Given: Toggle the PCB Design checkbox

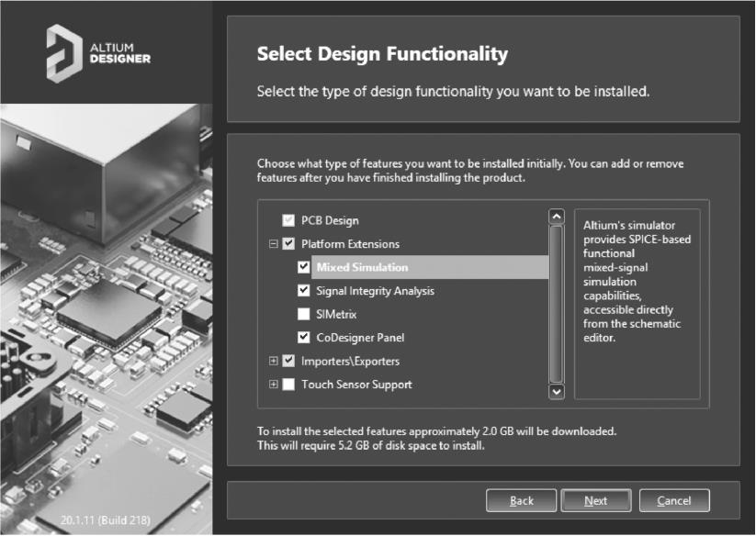Looking at the screenshot, I should tap(289, 221).
